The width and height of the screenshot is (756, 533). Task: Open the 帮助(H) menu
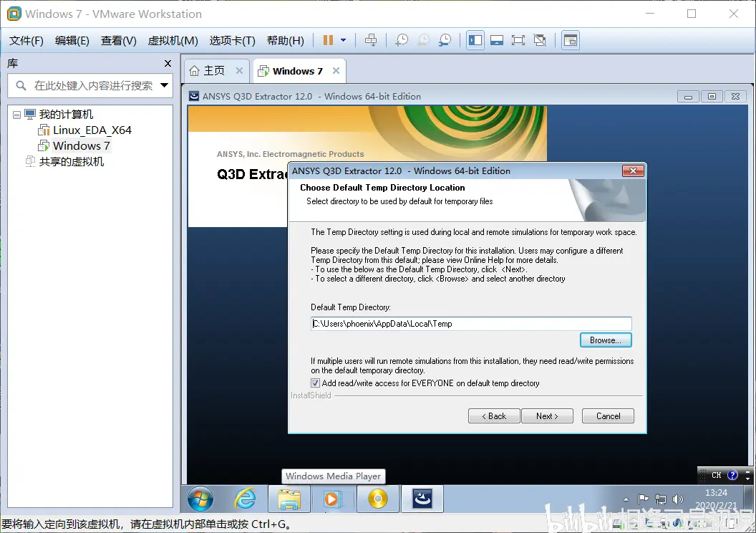(x=285, y=41)
